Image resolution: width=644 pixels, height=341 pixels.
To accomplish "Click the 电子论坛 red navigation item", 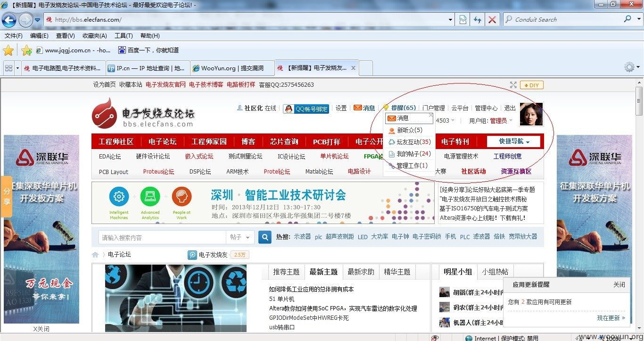I will [162, 141].
